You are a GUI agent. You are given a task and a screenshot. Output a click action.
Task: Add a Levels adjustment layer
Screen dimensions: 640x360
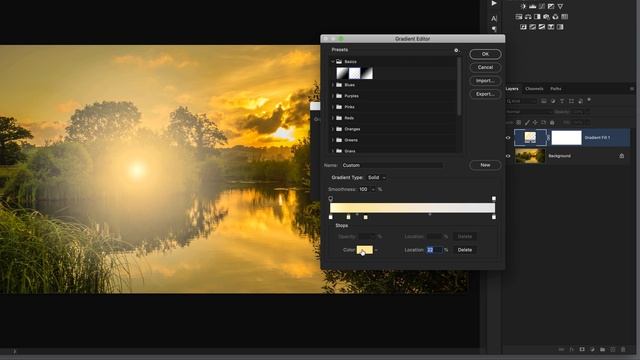(533, 6)
